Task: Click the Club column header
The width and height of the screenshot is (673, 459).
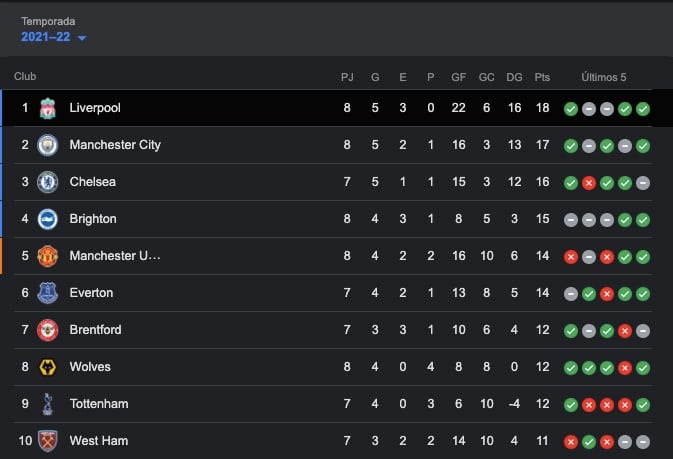Action: (x=25, y=77)
